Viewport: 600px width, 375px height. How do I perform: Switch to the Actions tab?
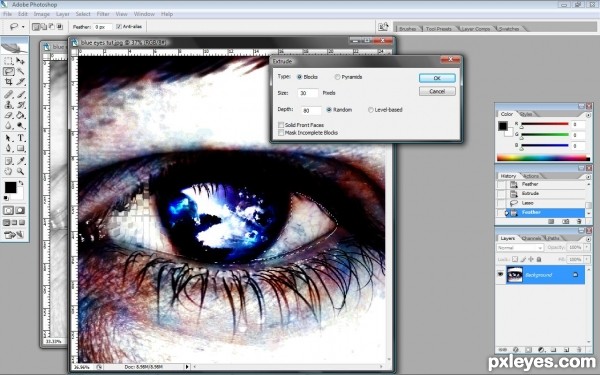531,176
